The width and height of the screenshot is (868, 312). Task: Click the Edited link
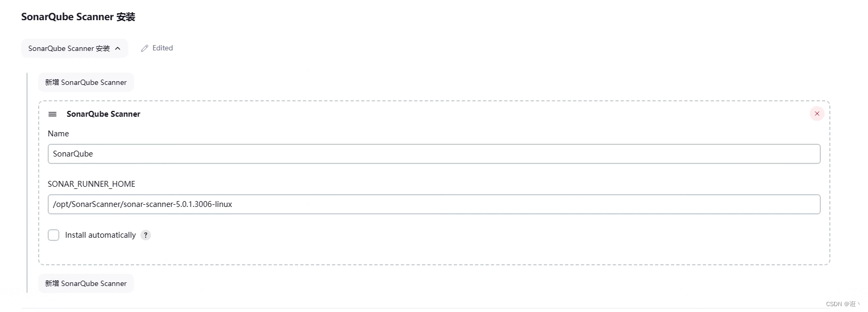[162, 48]
